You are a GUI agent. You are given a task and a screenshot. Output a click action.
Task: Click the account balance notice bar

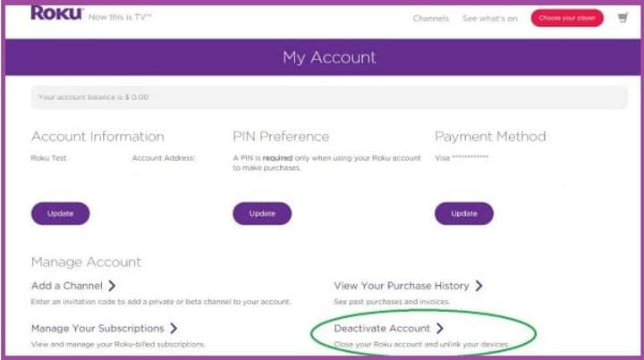pos(329,97)
